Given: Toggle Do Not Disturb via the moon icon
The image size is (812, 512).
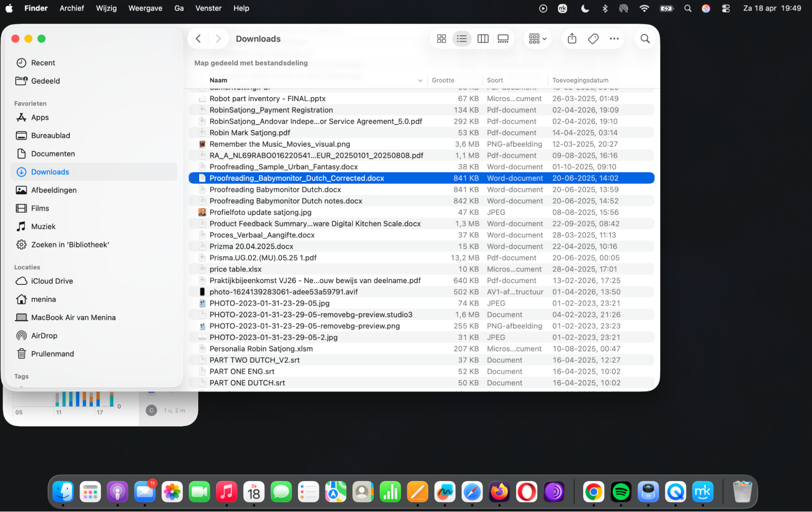Looking at the screenshot, I should 585,8.
